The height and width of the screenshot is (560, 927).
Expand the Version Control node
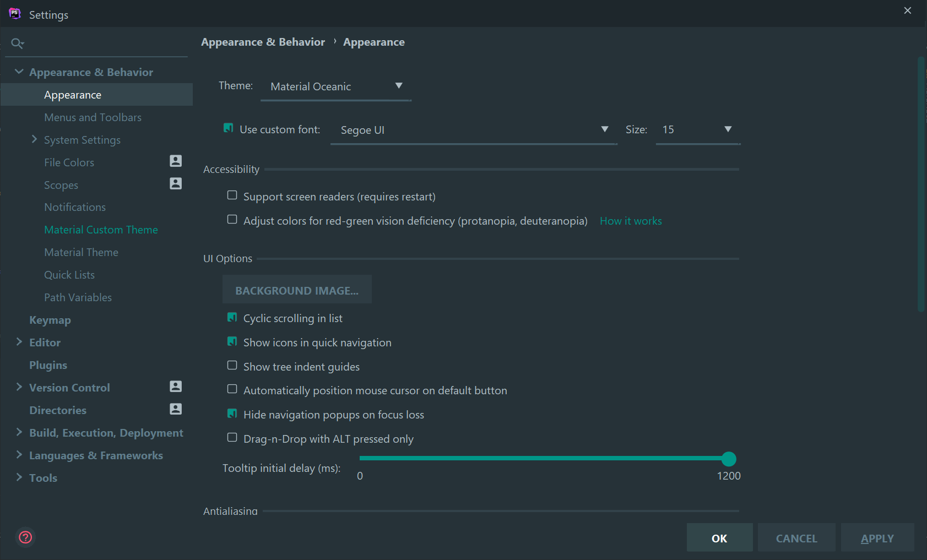click(x=19, y=387)
